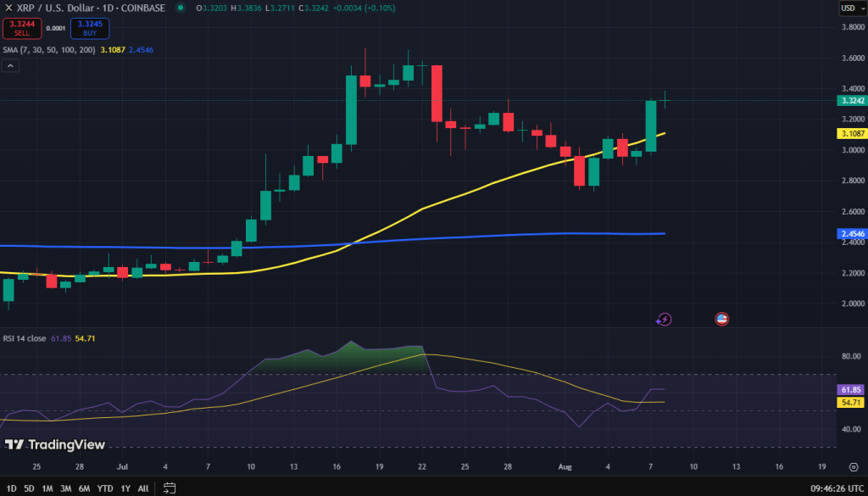The height and width of the screenshot is (496, 868).
Task: Click the 3.1087 value in SMA legend
Action: pos(113,50)
